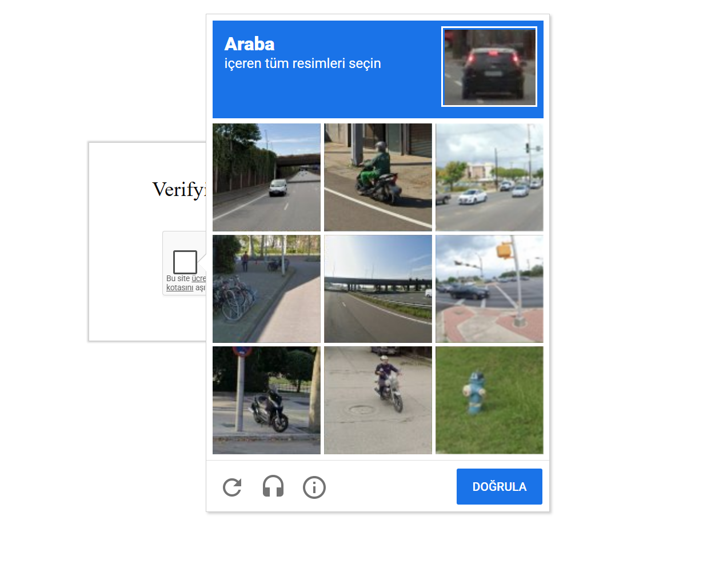The width and height of the screenshot is (723, 588).
Task: Tick the reCAPTCHA checkbox
Action: (x=185, y=262)
